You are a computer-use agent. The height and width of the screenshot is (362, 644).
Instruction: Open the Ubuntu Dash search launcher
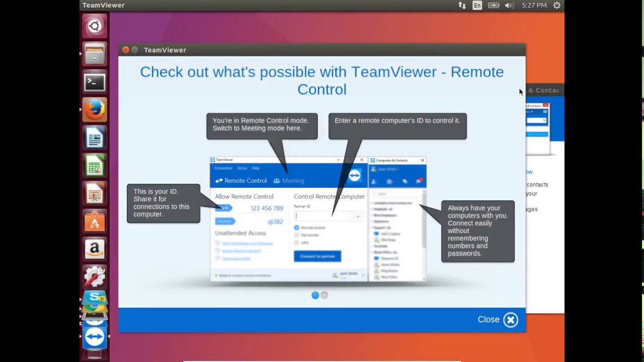[95, 26]
